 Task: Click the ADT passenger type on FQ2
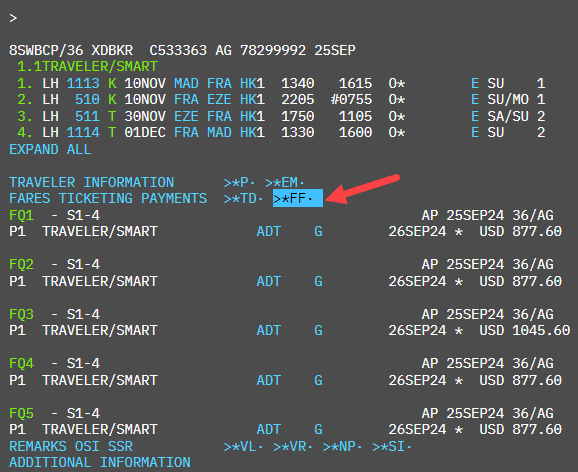click(x=269, y=281)
